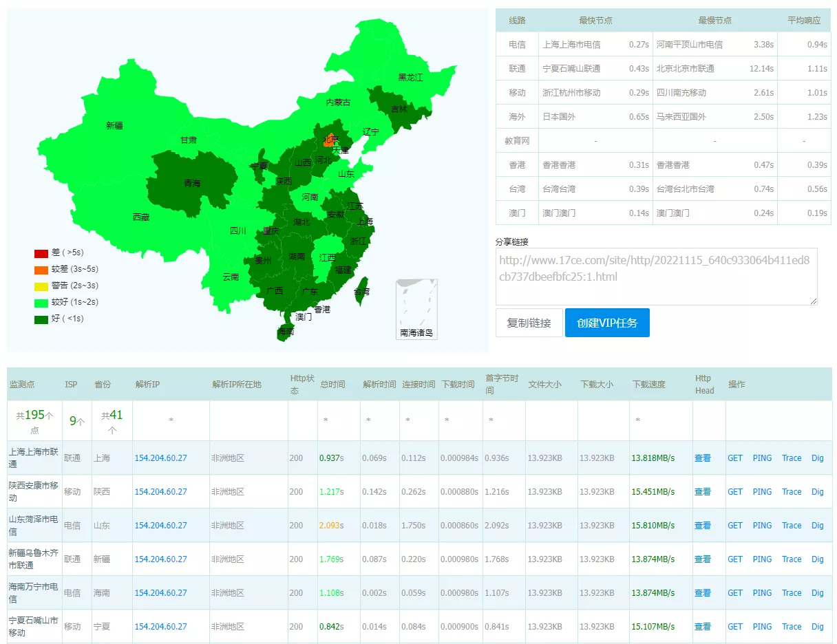837x644 pixels.
Task: Click the 电信 row in line summary table
Action: click(517, 45)
